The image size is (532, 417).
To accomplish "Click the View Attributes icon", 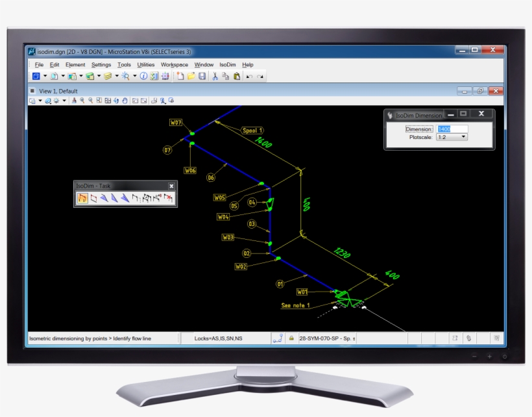I will click(x=32, y=101).
